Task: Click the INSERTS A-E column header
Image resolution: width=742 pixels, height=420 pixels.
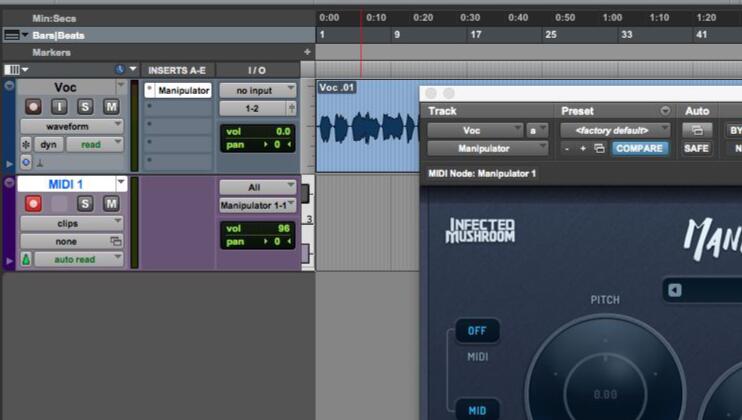Action: tap(177, 70)
